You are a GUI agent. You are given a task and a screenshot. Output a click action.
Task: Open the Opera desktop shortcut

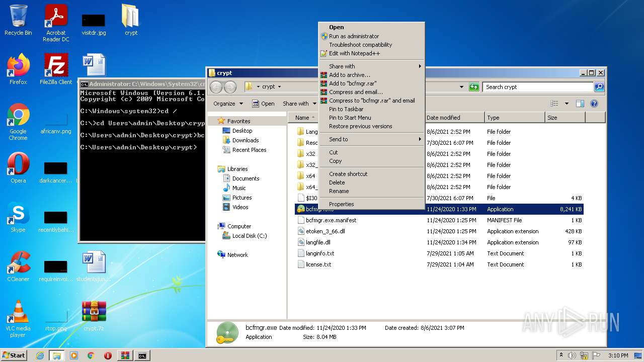click(18, 168)
